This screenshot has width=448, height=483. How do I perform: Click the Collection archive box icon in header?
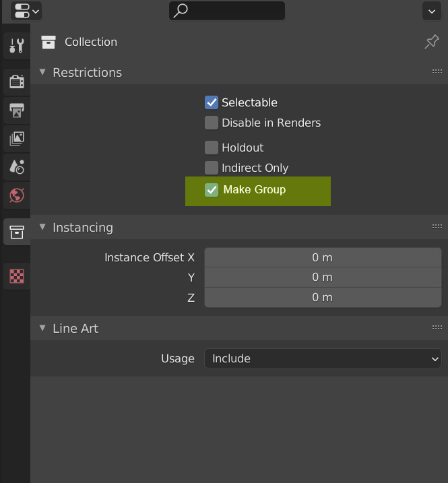[49, 42]
